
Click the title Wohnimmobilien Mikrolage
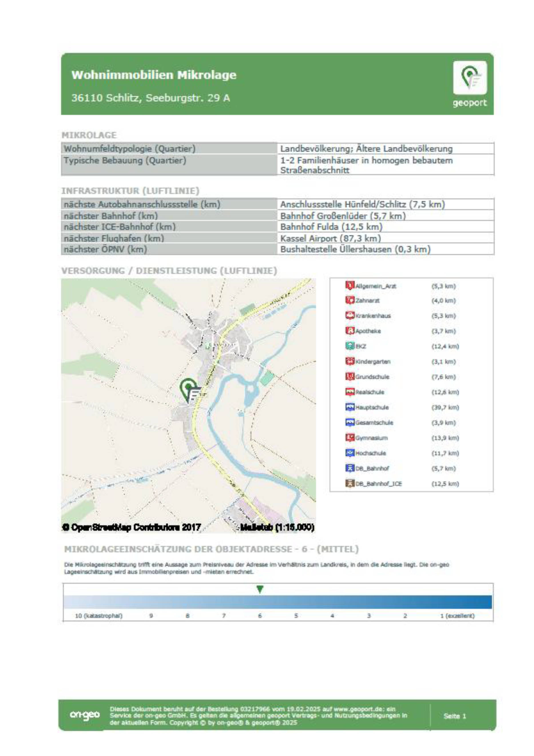tap(154, 75)
